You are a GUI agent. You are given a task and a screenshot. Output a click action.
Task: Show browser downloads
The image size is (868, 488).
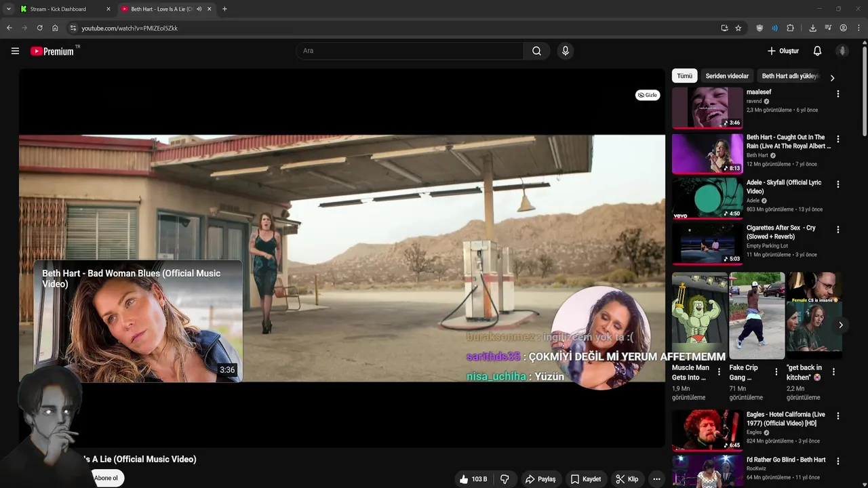click(812, 28)
